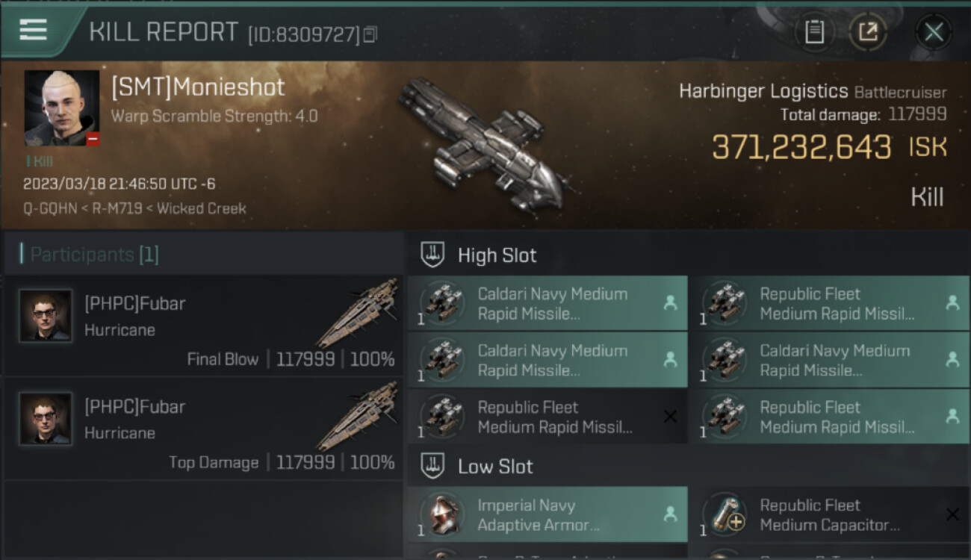Viewport: 971px width, 560px height.
Task: Select the Imperial Navy Adaptive Armor module
Action: coord(547,514)
